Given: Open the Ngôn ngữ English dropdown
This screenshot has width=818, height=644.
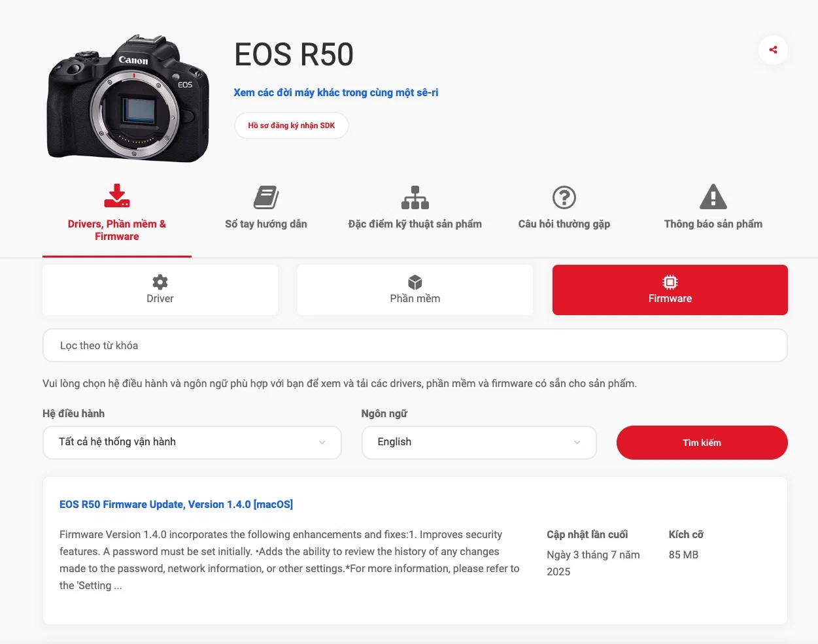Looking at the screenshot, I should coord(479,443).
